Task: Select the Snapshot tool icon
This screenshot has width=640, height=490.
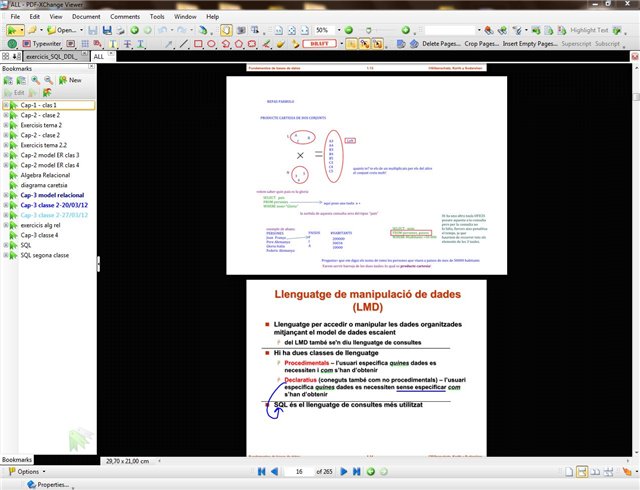Action: pos(242,30)
